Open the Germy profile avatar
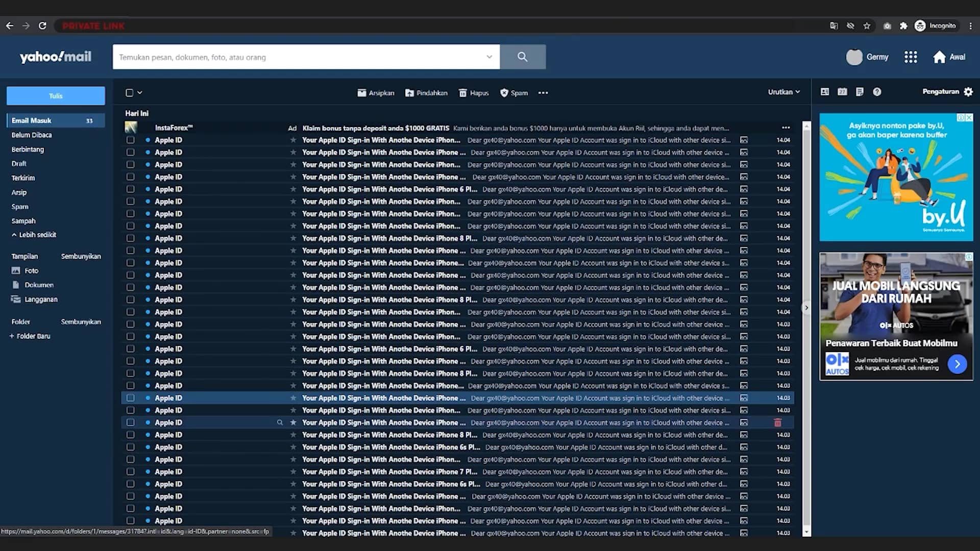This screenshot has height=551, width=980. [x=854, y=57]
